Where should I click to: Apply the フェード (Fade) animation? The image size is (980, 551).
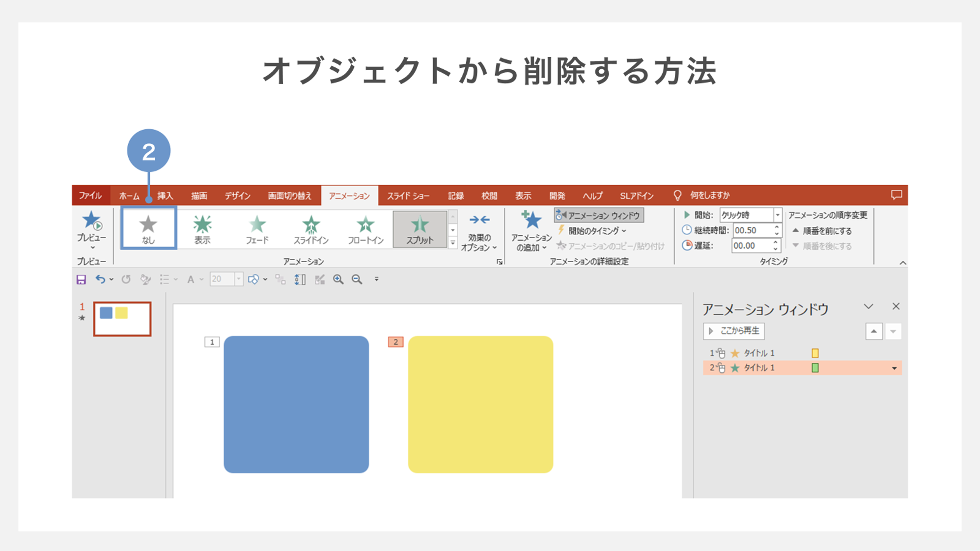coord(257,229)
